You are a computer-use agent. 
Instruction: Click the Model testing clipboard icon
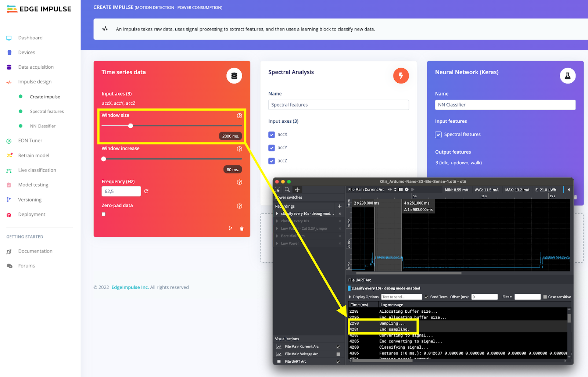click(x=9, y=185)
